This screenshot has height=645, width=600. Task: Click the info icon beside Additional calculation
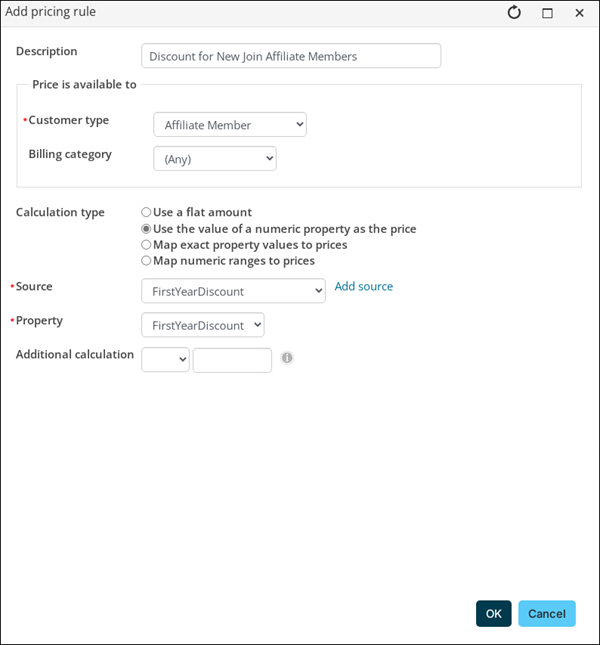click(287, 357)
